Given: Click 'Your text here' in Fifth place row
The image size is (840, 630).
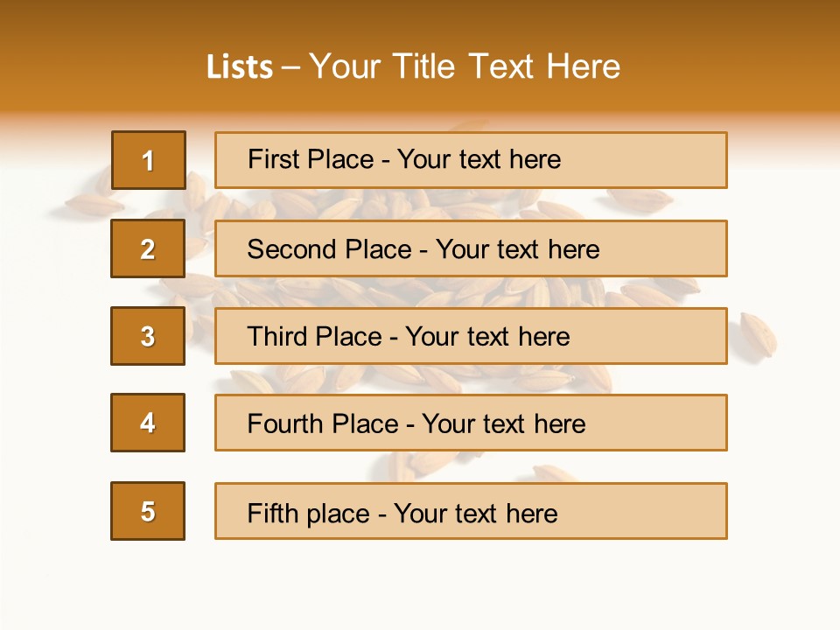Looking at the screenshot, I should click(x=475, y=513).
